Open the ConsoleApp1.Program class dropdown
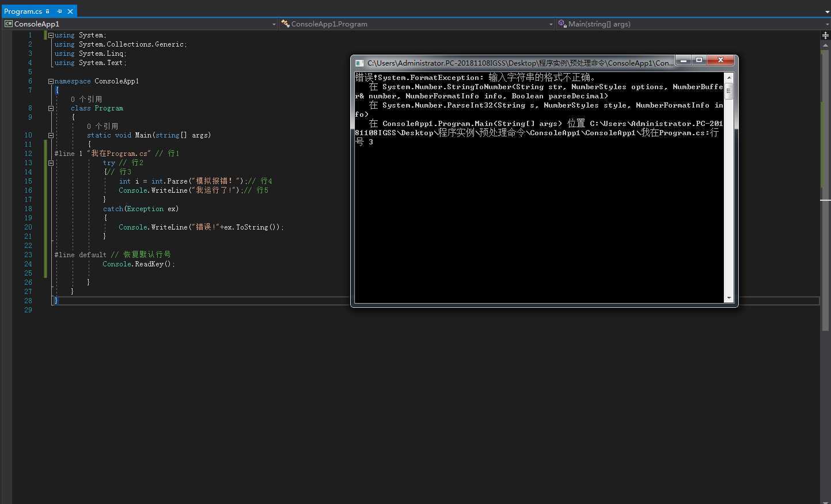 point(551,24)
